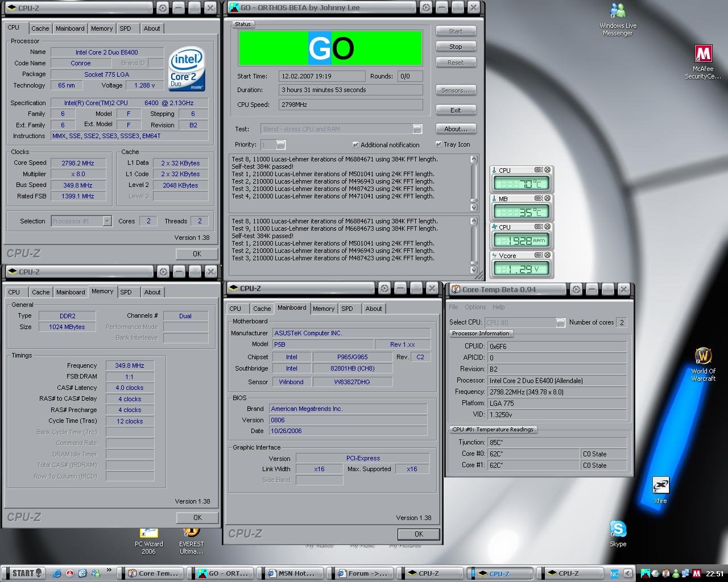The width and height of the screenshot is (728, 582).
Task: Click OK in top-left CPU-Z CPU window
Action: (x=197, y=254)
